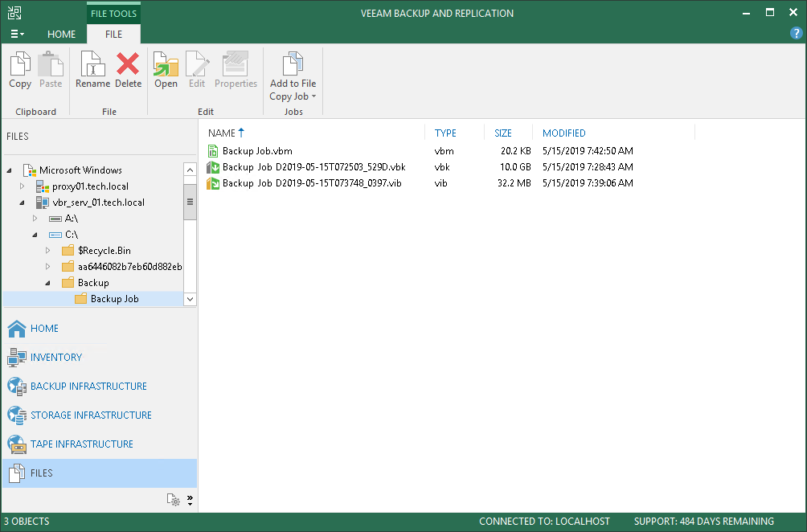807x532 pixels.
Task: Switch to the HOME ribbon tab
Action: click(x=61, y=34)
